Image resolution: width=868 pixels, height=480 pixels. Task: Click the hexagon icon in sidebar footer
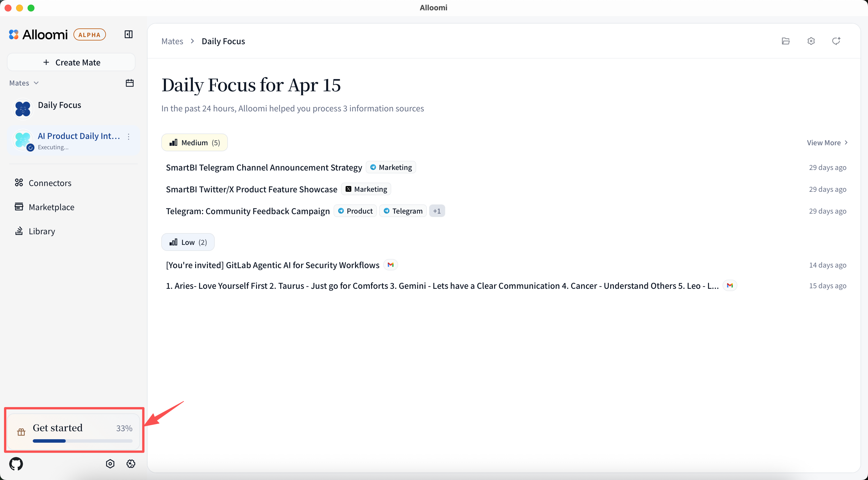coord(110,464)
